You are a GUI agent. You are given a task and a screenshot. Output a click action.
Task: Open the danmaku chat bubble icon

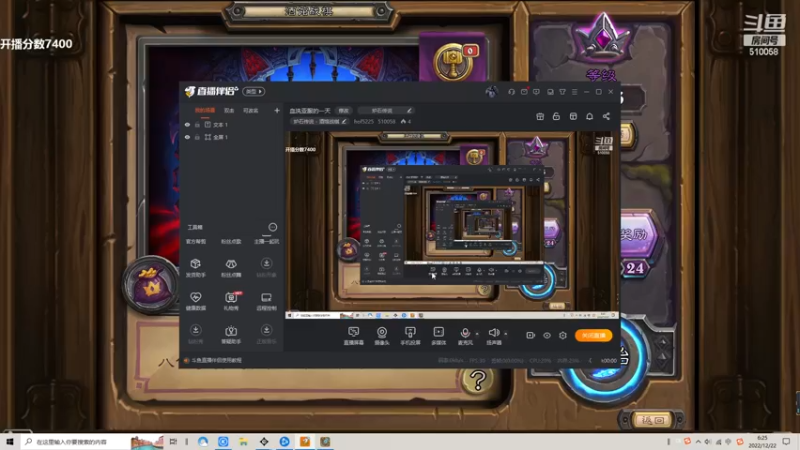(536, 92)
